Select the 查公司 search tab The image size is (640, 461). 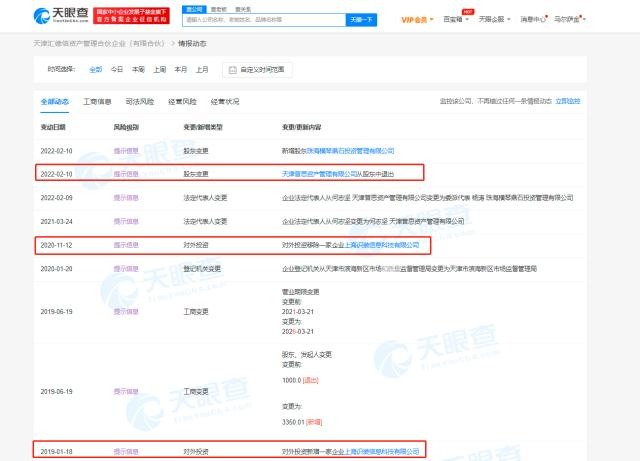[194, 9]
